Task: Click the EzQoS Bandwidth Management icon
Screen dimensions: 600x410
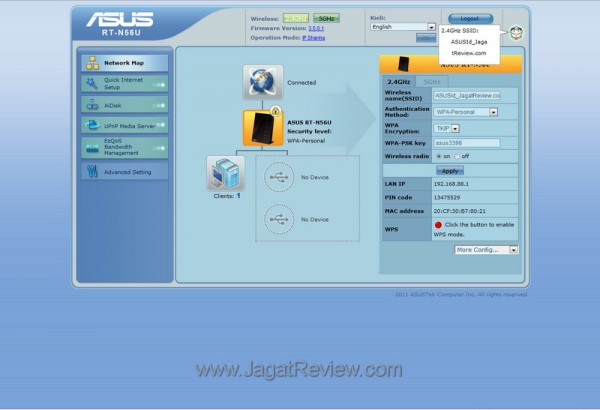Action: pyautogui.click(x=93, y=149)
